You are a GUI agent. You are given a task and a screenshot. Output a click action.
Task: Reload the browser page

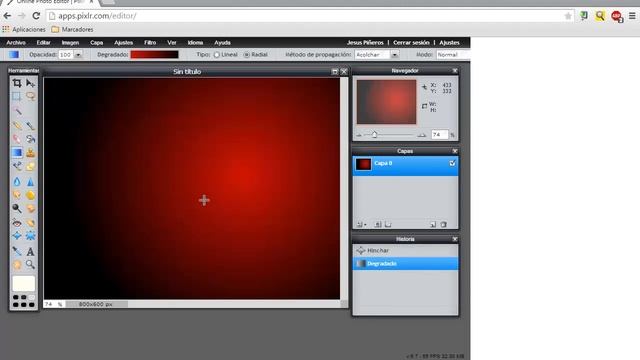(x=36, y=16)
